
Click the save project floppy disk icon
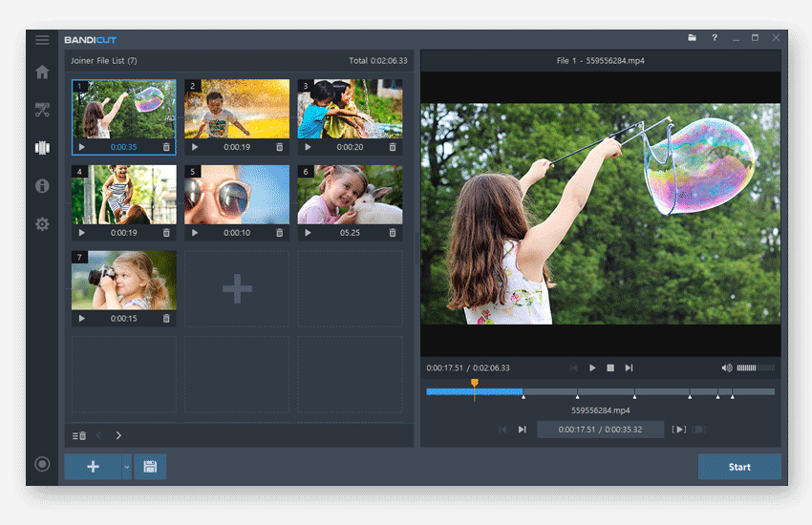150,467
